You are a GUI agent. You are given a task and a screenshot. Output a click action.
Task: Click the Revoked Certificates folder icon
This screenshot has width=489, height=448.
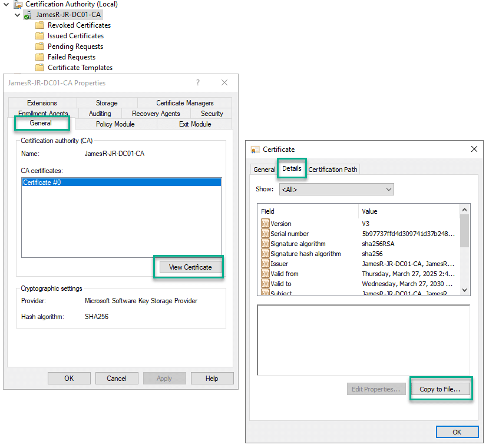39,25
